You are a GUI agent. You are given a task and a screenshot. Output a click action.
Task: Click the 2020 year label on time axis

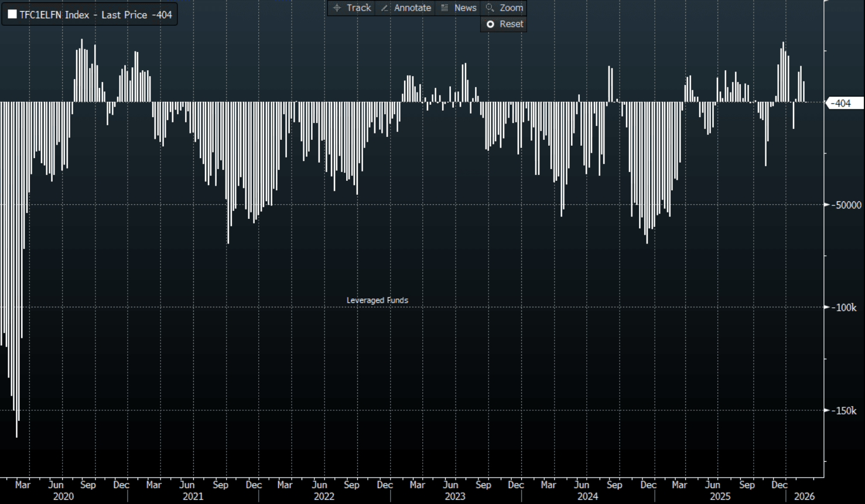pos(63,496)
